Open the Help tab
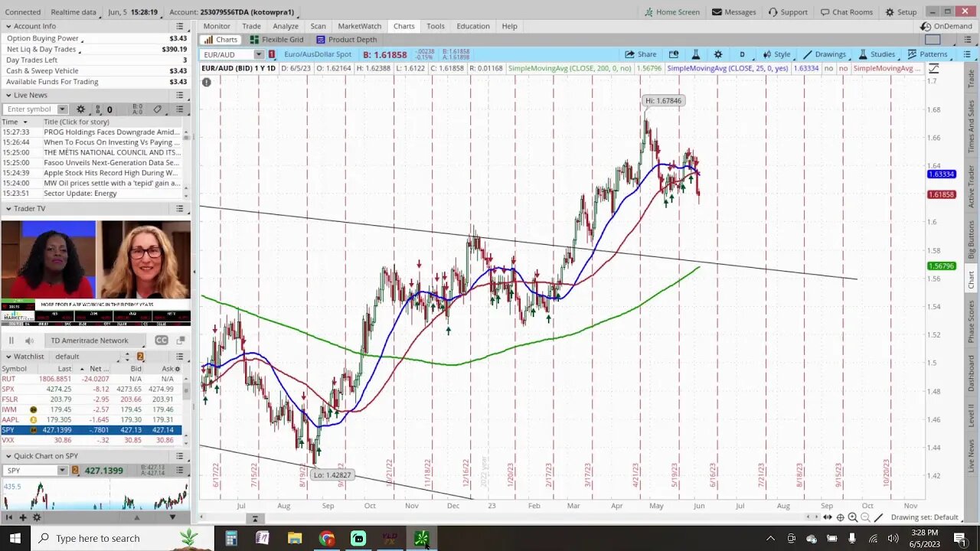This screenshot has width=980, height=551. point(509,26)
